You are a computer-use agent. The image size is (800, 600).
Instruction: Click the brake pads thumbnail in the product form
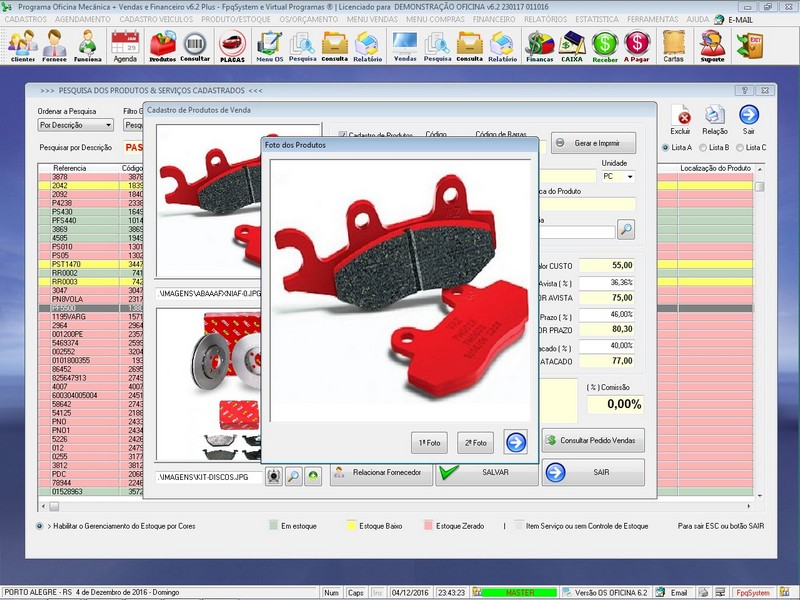tap(210, 201)
